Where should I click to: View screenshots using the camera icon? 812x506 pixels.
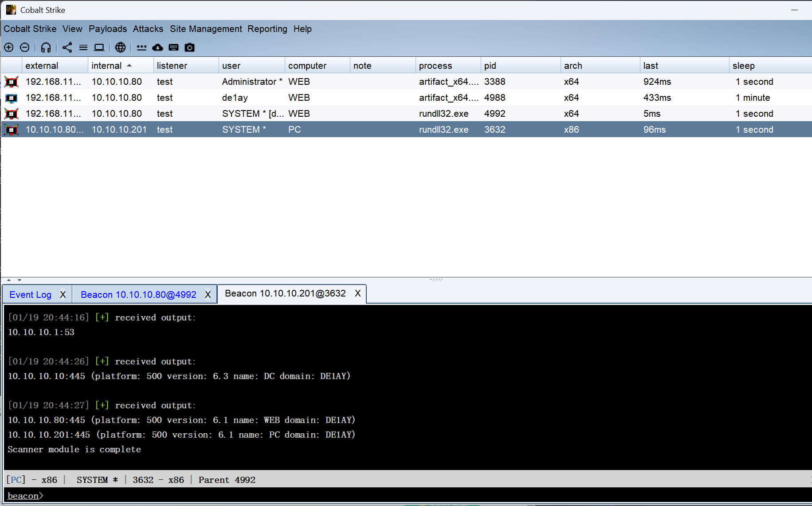tap(190, 47)
